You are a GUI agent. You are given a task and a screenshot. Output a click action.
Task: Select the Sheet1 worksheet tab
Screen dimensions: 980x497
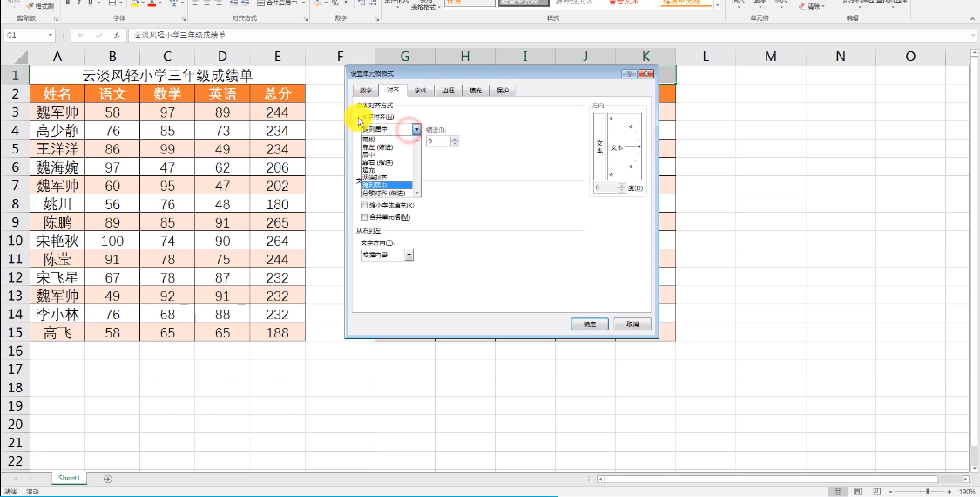(69, 478)
